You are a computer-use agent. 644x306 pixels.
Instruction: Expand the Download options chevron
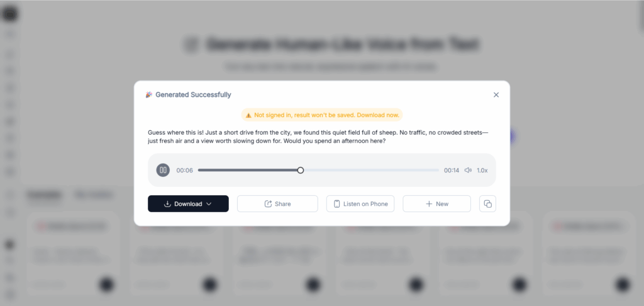pos(209,204)
